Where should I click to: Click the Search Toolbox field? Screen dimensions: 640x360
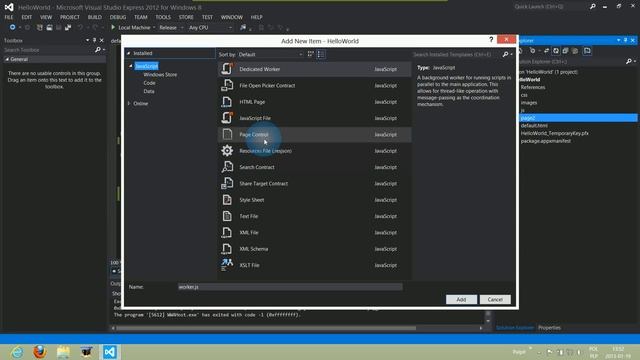[48, 50]
